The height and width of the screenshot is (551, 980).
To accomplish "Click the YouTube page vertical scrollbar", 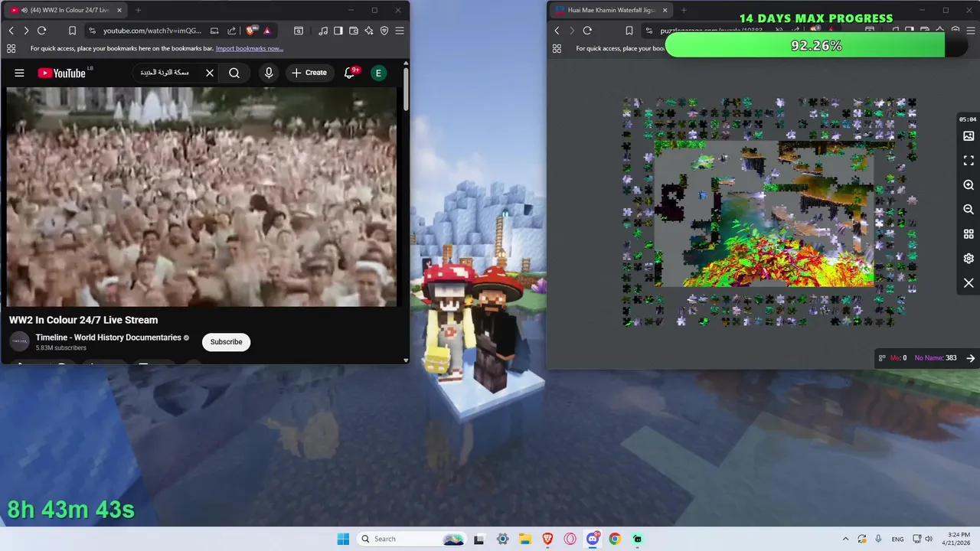I will coord(405,88).
